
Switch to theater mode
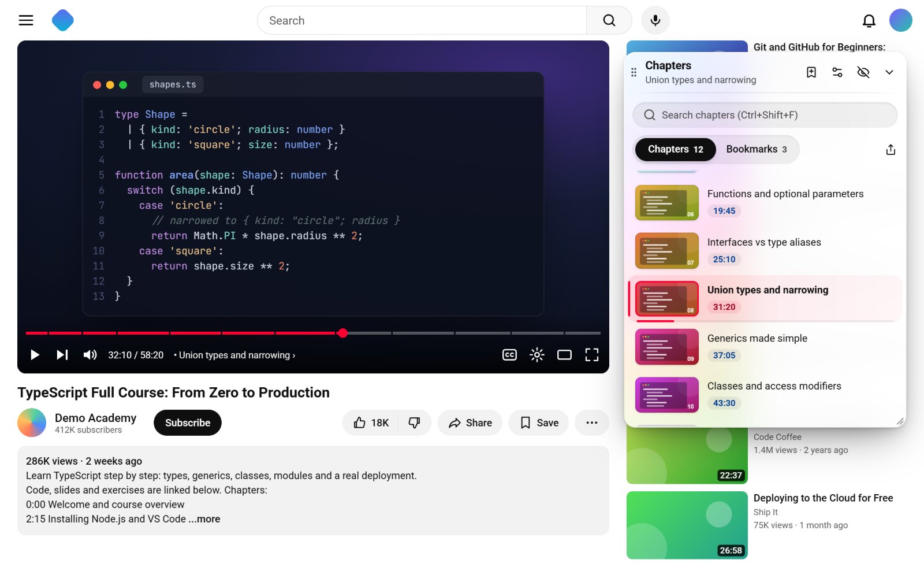click(x=564, y=355)
